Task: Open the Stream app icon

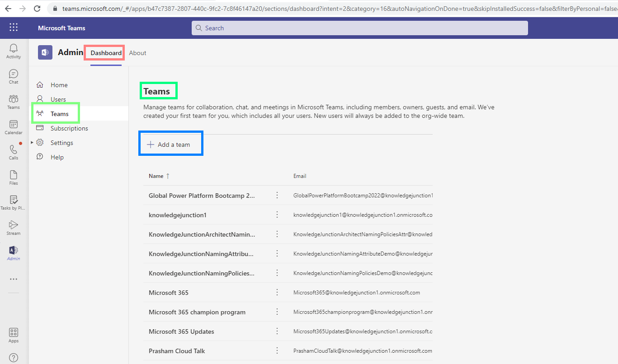Action: [14, 228]
